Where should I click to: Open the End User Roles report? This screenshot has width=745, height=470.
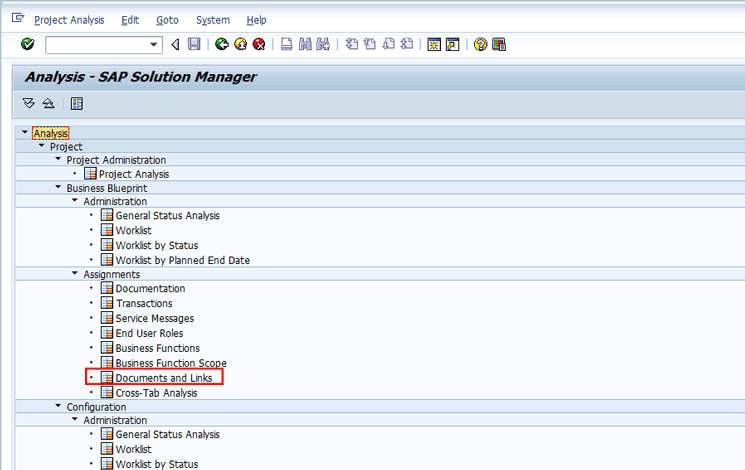[x=149, y=333]
